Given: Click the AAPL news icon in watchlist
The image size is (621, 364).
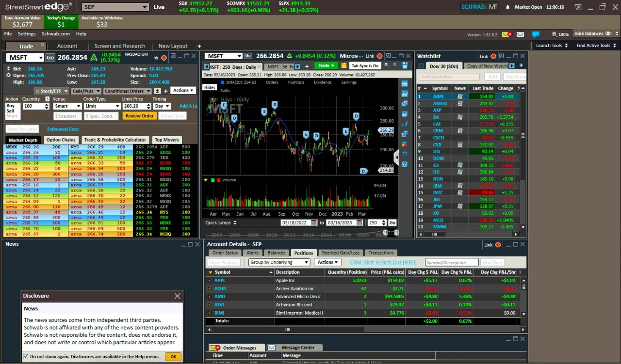Looking at the screenshot, I should [460, 96].
